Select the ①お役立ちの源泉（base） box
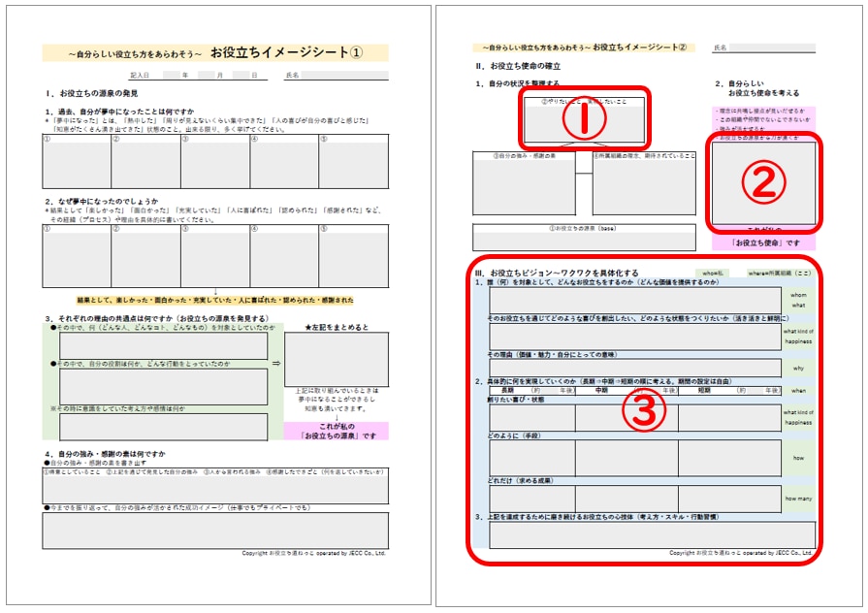Image resolution: width=868 pixels, height=613 pixels. [x=584, y=238]
